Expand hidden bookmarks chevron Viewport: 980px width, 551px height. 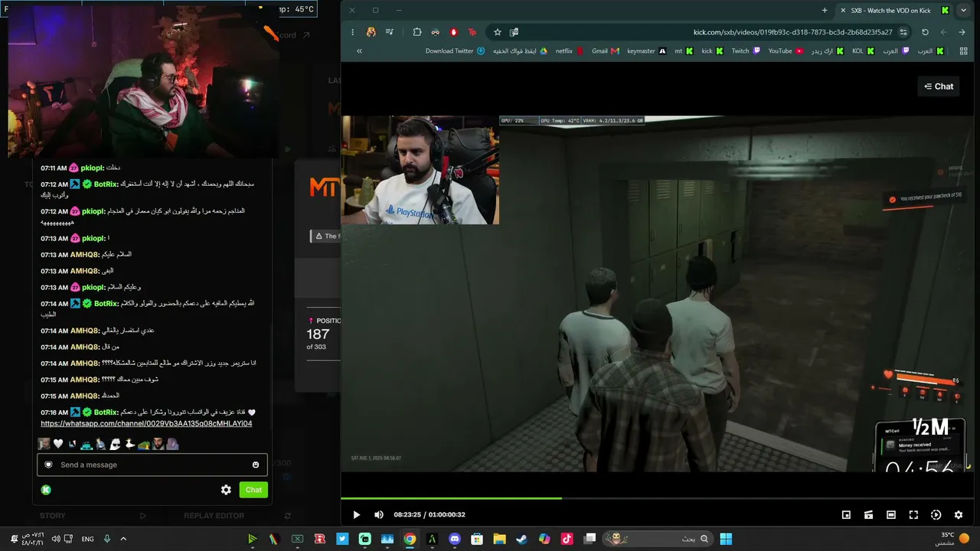(x=359, y=51)
